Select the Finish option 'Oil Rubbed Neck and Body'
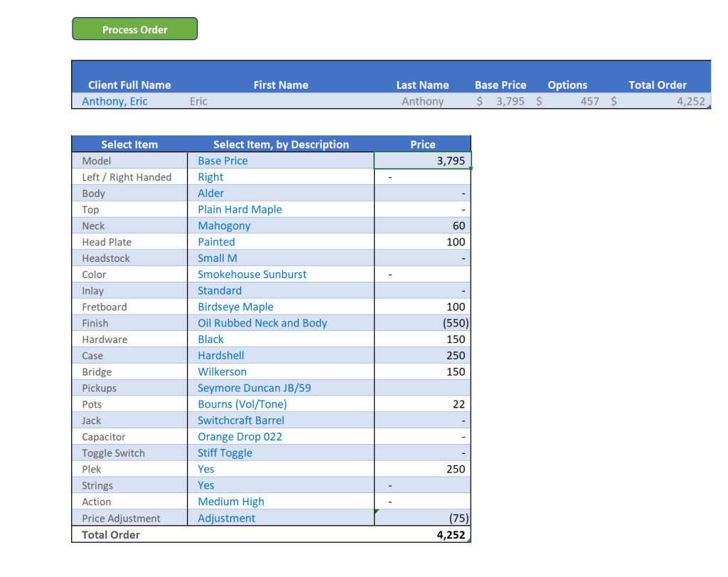Screen dimensions: 728x577 (x=281, y=323)
